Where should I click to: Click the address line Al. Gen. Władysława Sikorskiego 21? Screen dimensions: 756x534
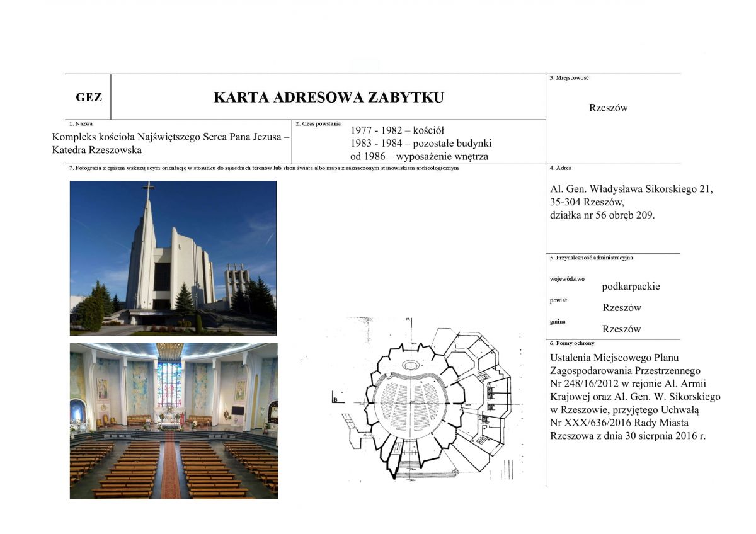(x=631, y=189)
